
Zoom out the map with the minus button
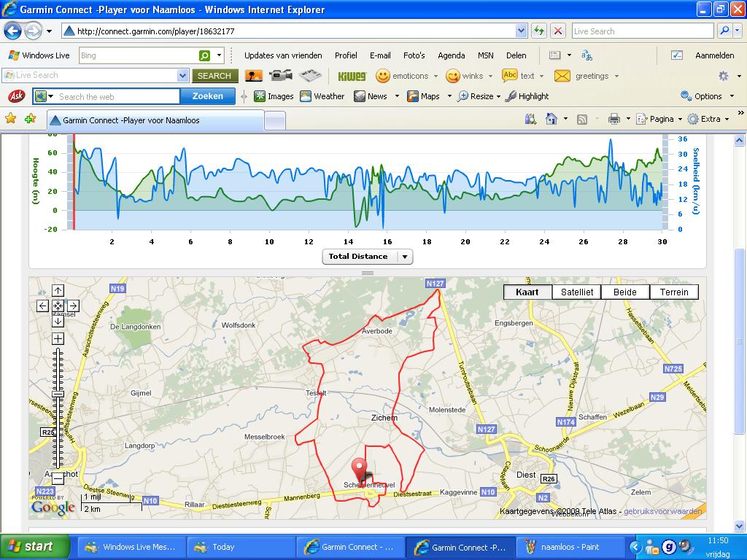[x=58, y=478]
